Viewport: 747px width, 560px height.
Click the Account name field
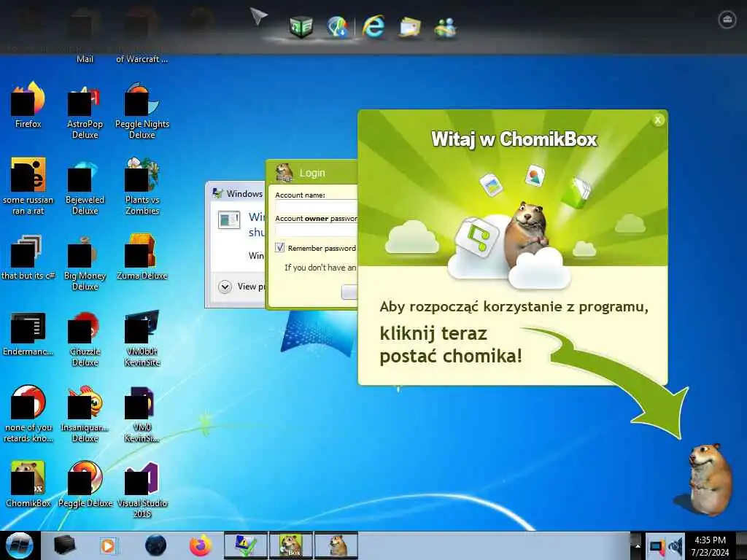click(x=317, y=206)
